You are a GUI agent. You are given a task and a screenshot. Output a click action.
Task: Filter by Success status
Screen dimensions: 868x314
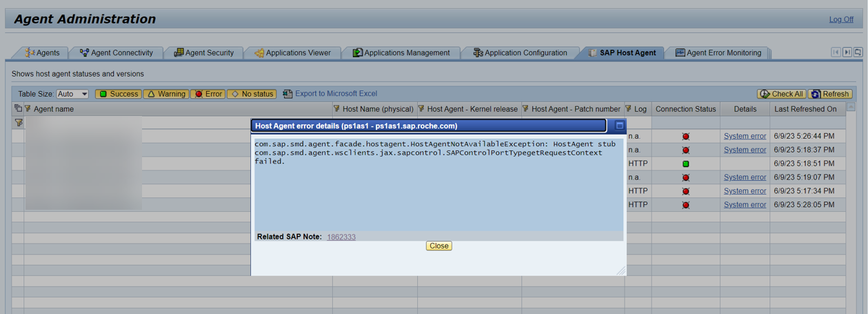pyautogui.click(x=119, y=94)
